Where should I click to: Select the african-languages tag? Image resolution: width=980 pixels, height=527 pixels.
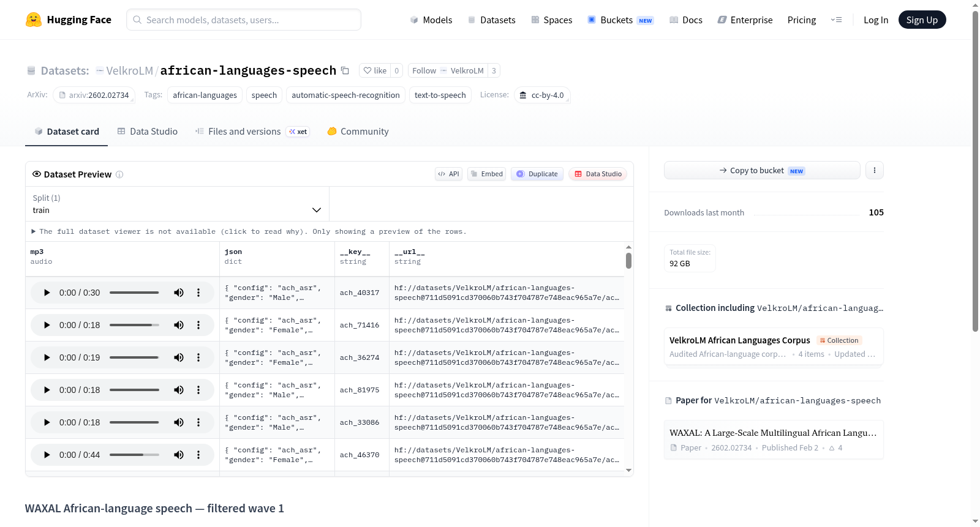coord(205,95)
